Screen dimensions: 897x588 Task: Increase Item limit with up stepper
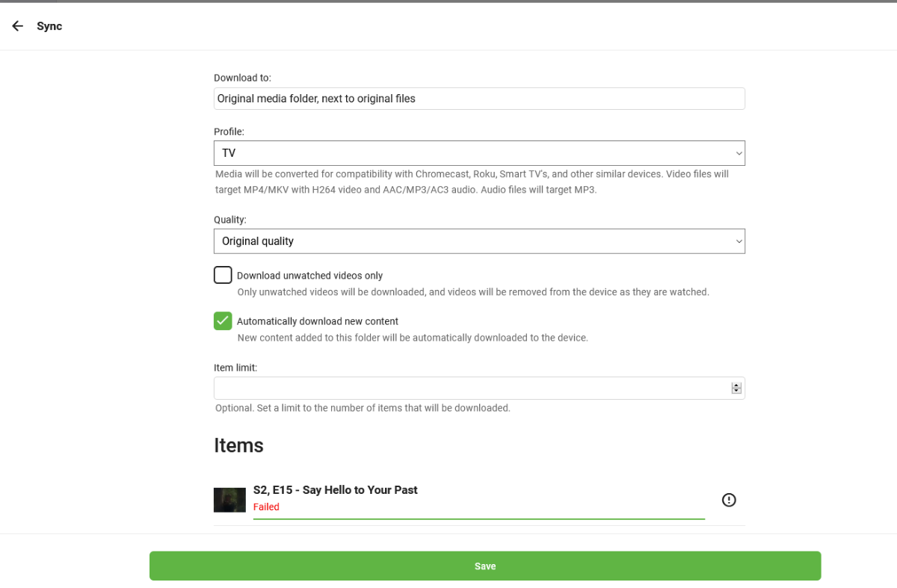(736, 386)
